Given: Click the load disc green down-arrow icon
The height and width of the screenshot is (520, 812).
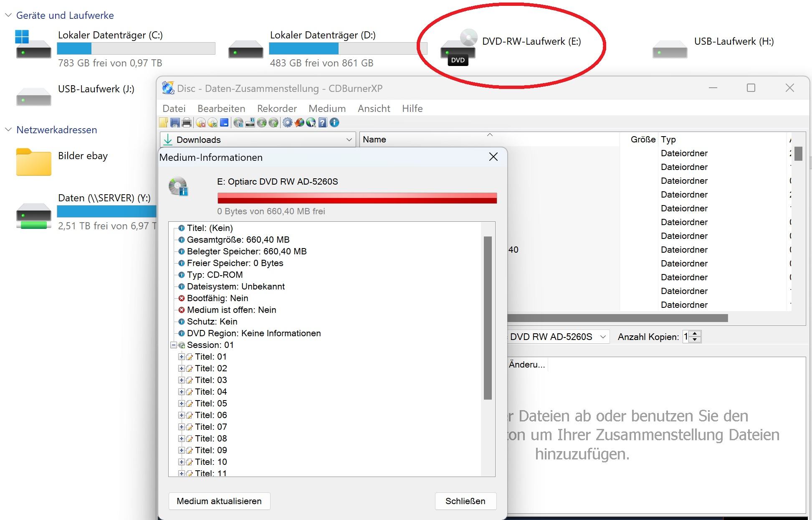Looking at the screenshot, I should [x=262, y=122].
